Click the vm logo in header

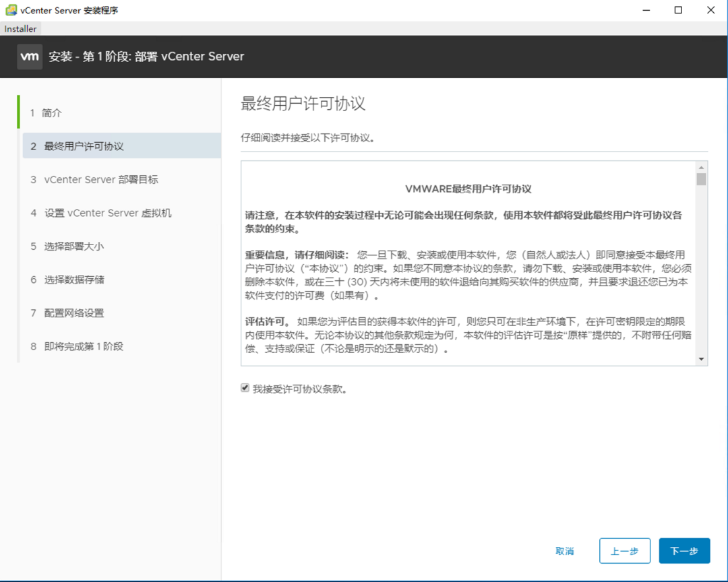(30, 57)
